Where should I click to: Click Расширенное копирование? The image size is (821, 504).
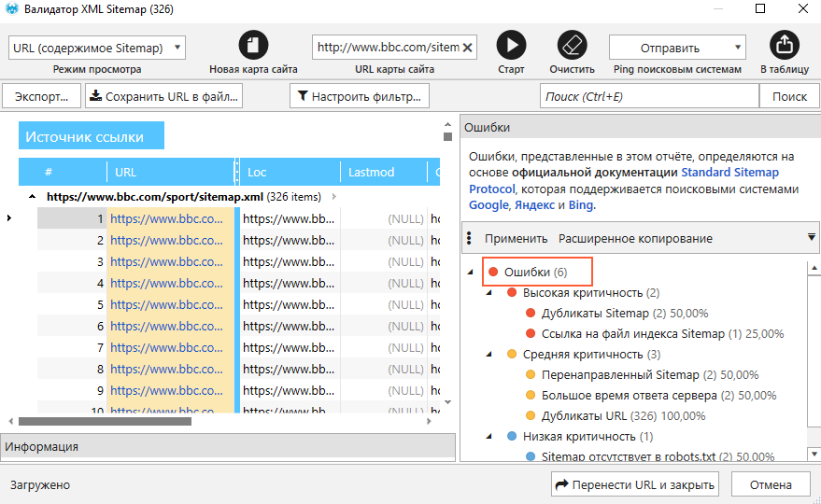635,238
